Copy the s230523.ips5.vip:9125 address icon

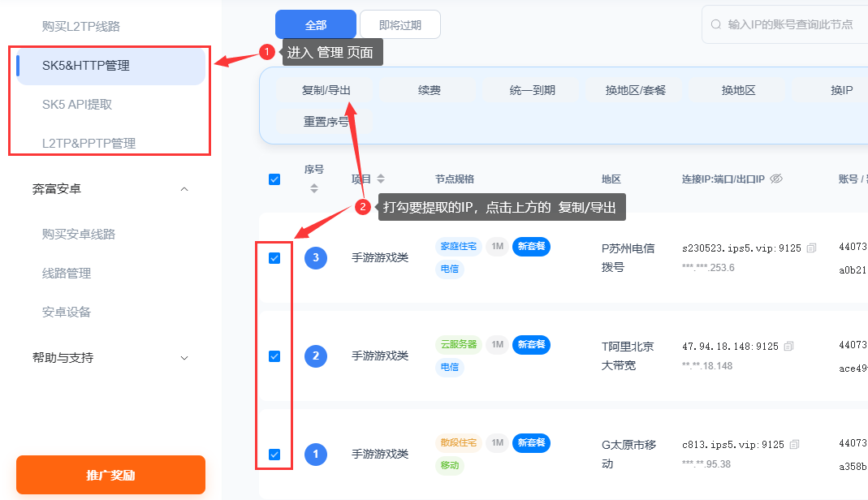pos(811,248)
